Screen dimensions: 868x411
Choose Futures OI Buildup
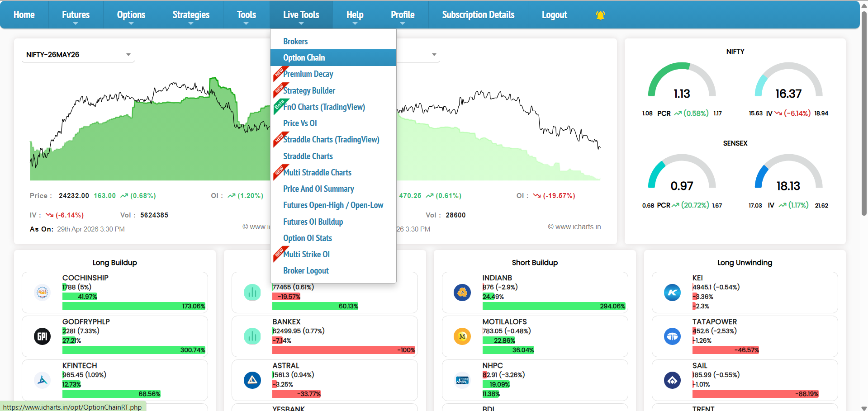coord(333,222)
